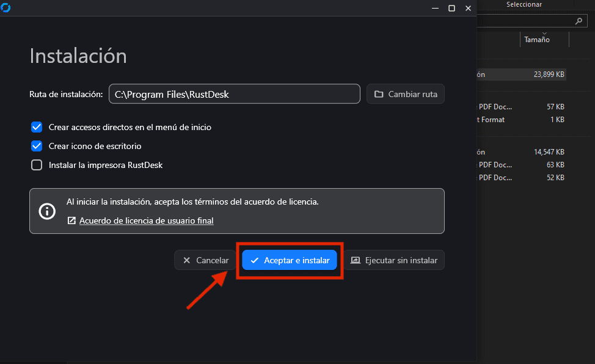Viewport: 595px width, 364px height.
Task: Open Acuerdo de licencia de usuario final link
Action: pos(146,220)
